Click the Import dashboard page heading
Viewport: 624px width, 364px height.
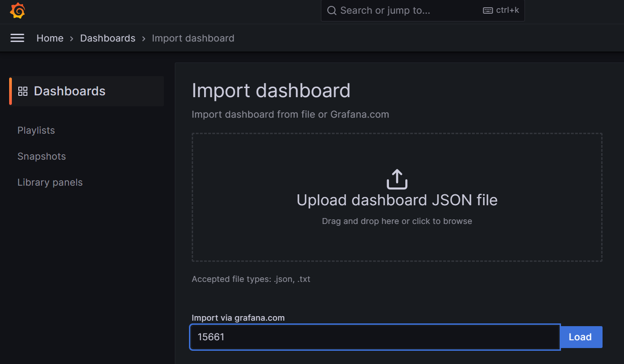[271, 90]
